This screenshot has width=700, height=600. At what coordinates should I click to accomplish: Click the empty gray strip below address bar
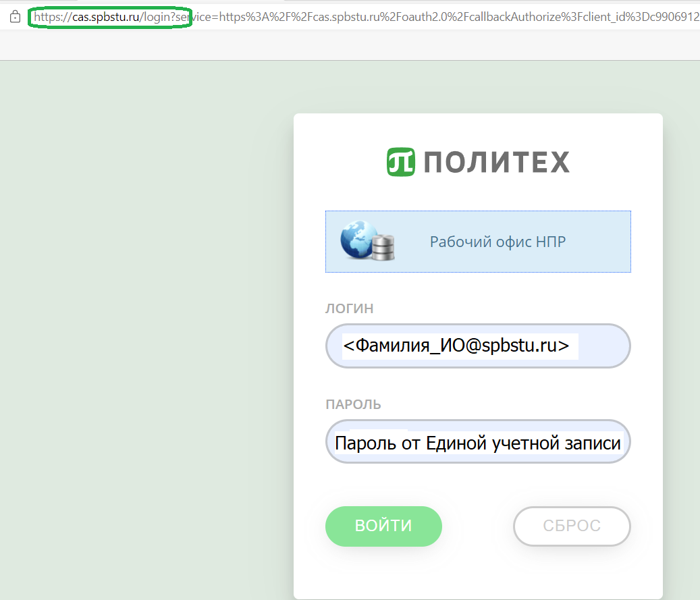pos(338,45)
